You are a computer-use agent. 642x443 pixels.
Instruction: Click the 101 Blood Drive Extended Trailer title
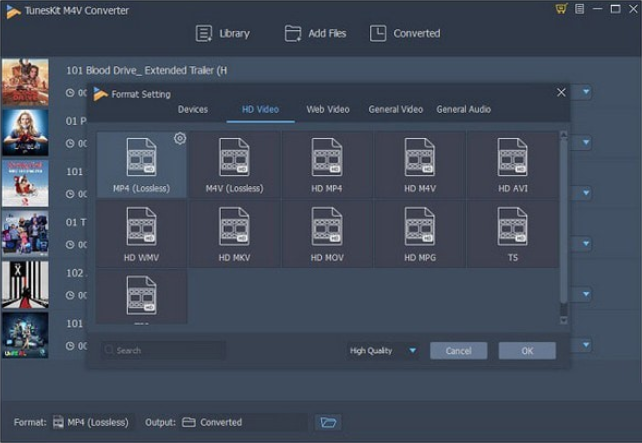pos(147,70)
